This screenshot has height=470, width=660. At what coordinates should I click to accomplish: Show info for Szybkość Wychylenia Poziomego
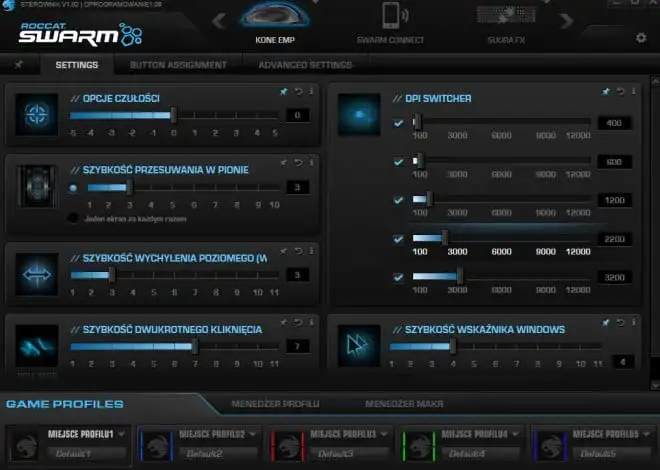[311, 251]
